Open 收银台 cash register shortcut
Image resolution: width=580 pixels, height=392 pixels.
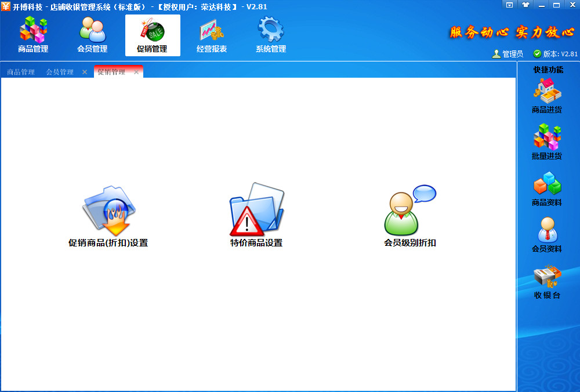(547, 281)
